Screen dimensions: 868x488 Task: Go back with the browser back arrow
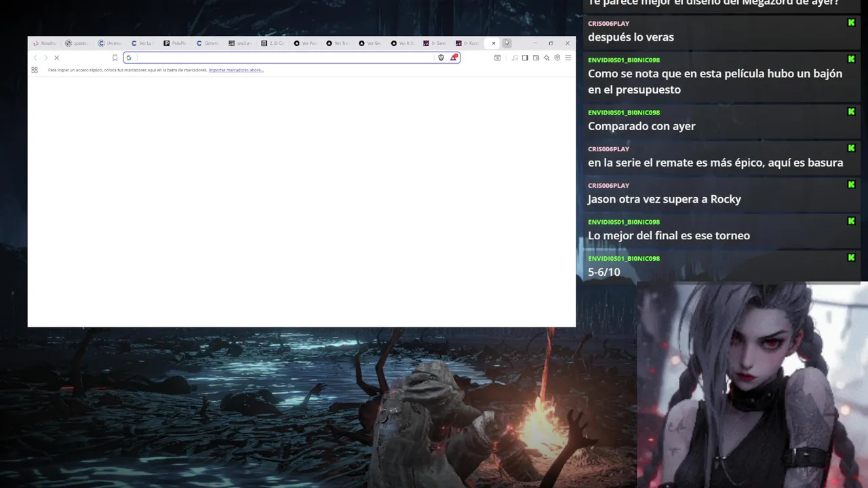pos(35,58)
